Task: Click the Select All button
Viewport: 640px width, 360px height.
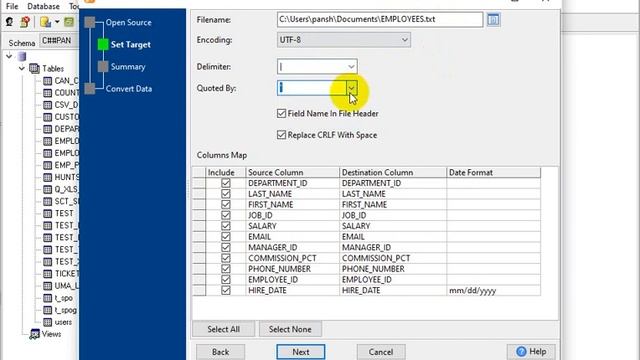Action: (x=224, y=329)
